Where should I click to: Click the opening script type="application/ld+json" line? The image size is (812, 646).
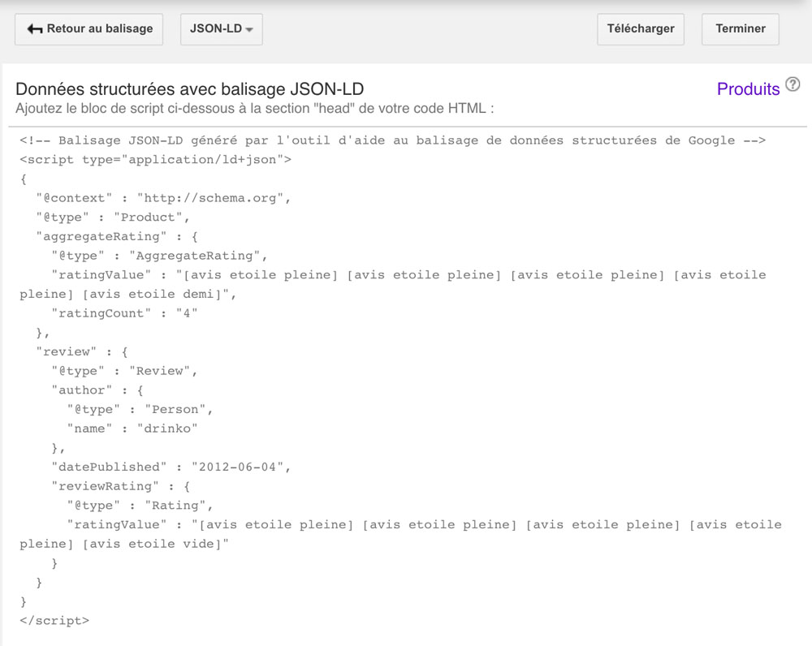pos(155,159)
